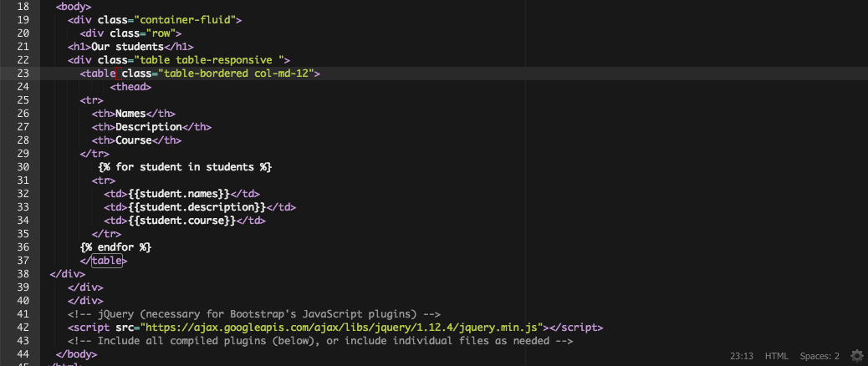This screenshot has width=868, height=366.
Task: Click the {{student.course}} template variable
Action: click(182, 220)
